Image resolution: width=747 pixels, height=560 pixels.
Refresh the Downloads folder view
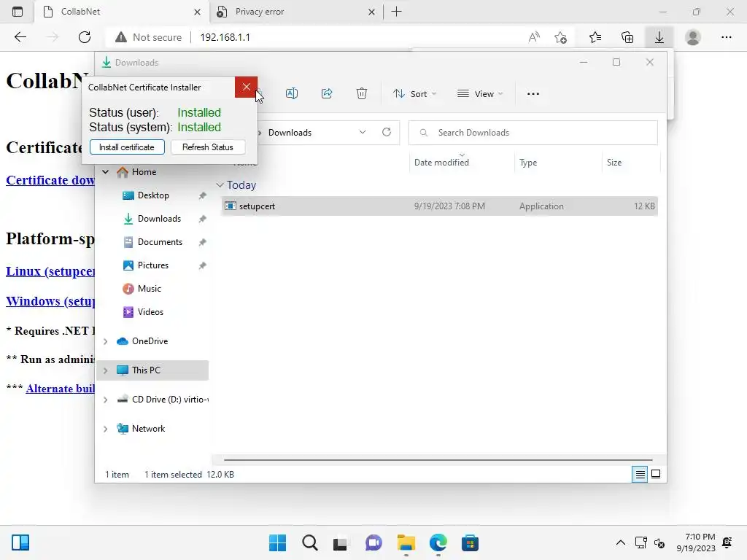pyautogui.click(x=387, y=133)
